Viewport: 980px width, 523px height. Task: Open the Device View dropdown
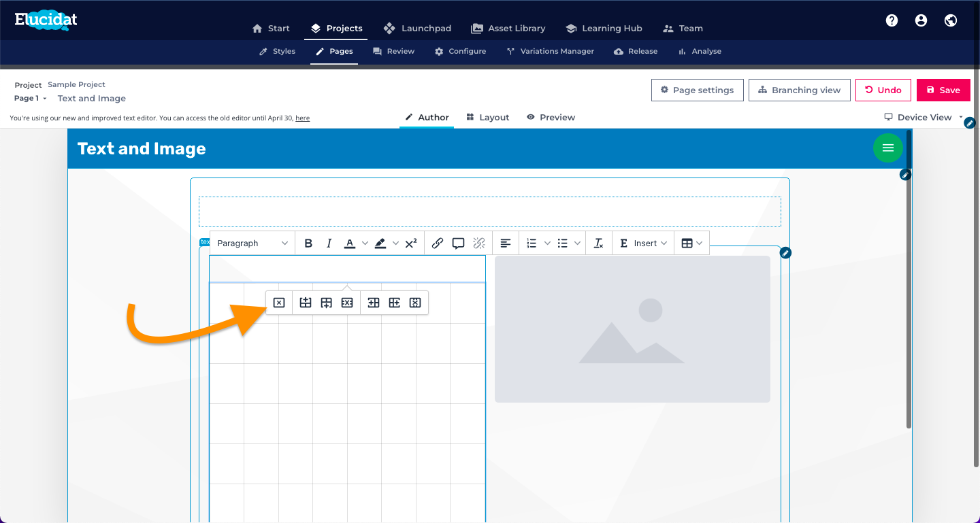coord(924,118)
